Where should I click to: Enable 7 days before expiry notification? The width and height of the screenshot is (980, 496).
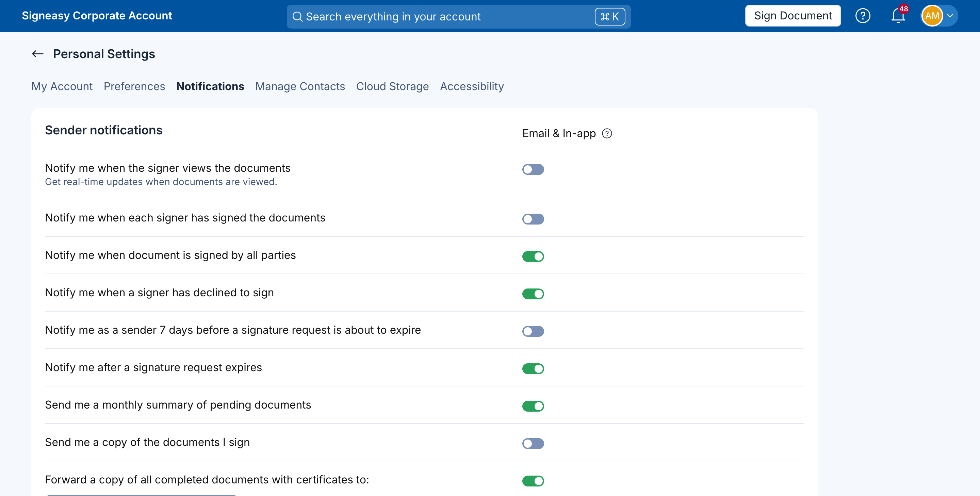tap(533, 331)
